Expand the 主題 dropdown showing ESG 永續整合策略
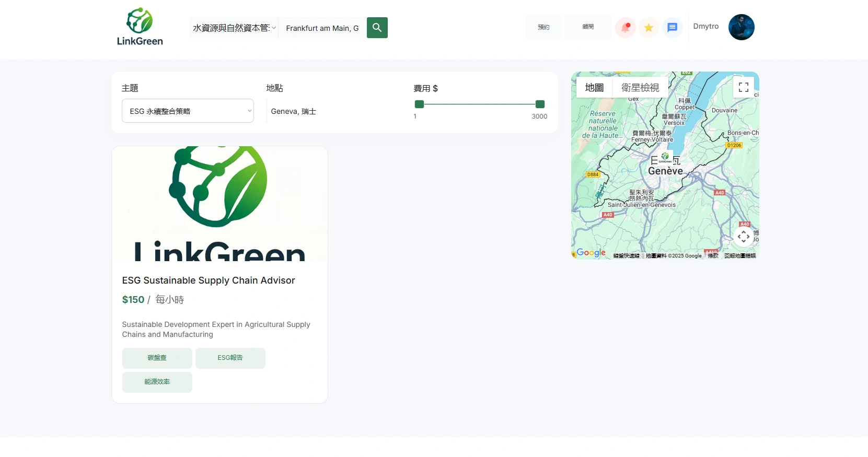The height and width of the screenshot is (457, 868). coord(188,111)
